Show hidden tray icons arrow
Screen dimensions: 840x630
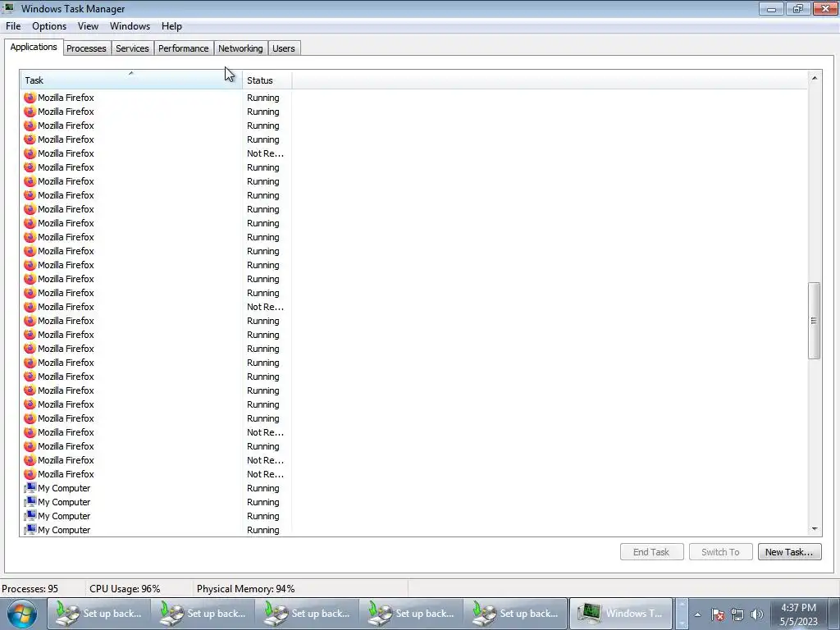click(697, 614)
